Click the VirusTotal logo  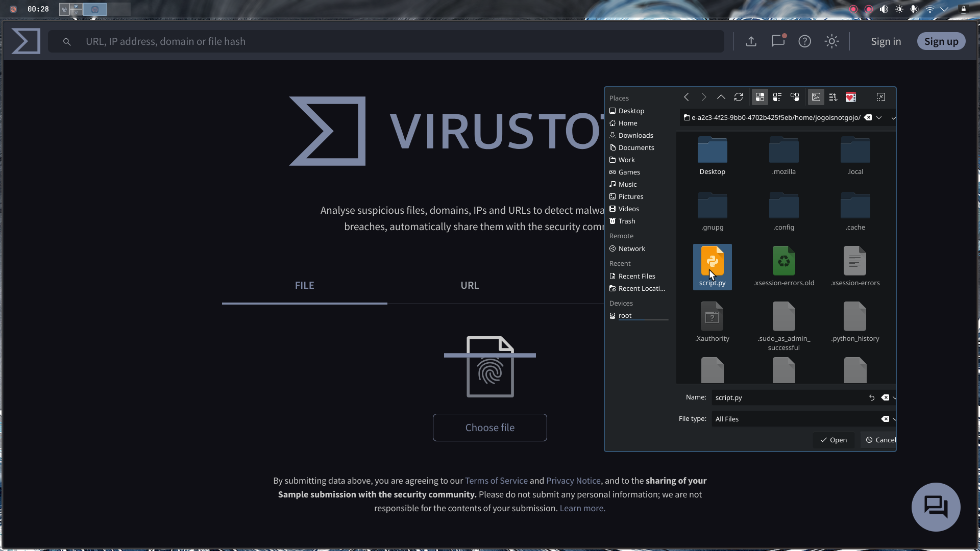[x=26, y=41]
